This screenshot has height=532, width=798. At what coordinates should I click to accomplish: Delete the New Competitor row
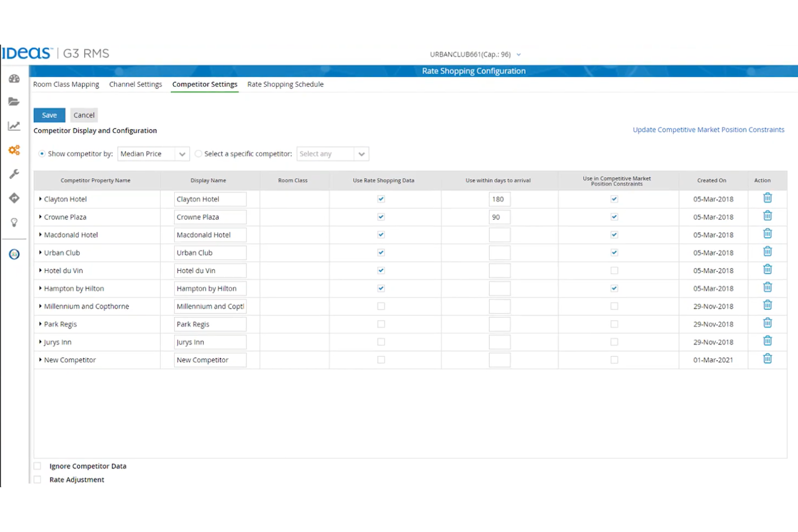(x=767, y=358)
